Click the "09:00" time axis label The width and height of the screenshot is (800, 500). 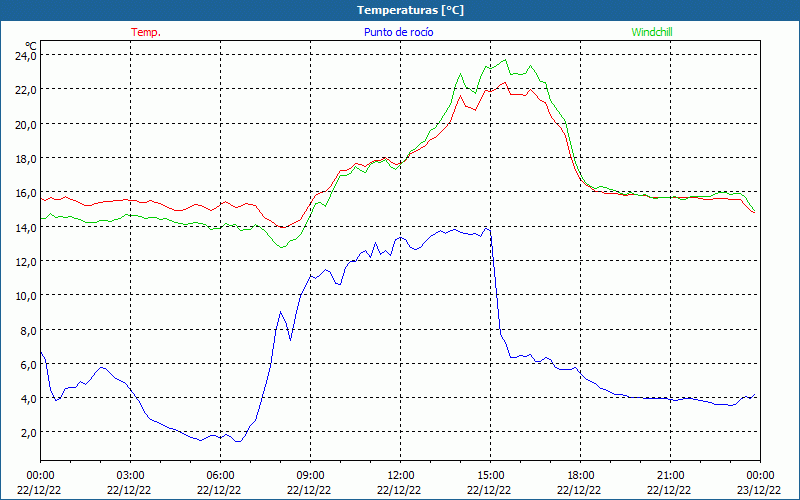click(x=310, y=476)
